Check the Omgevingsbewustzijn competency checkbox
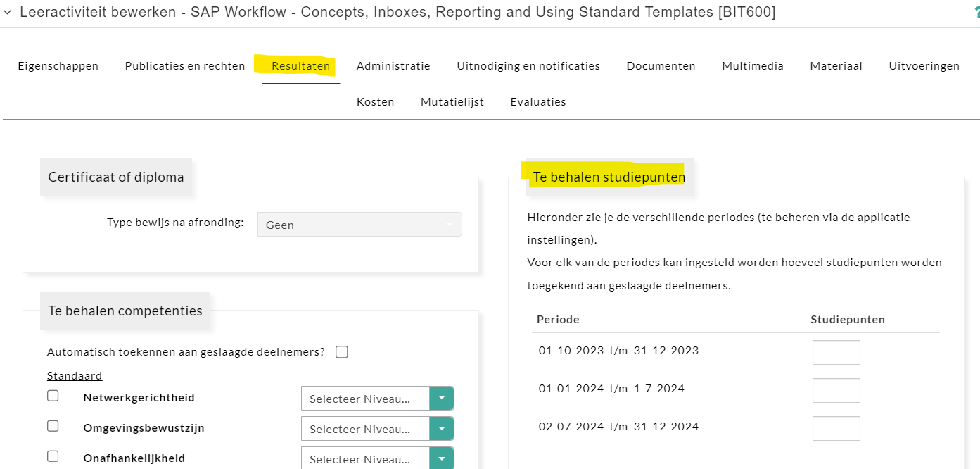The height and width of the screenshot is (469, 980). coord(53,426)
